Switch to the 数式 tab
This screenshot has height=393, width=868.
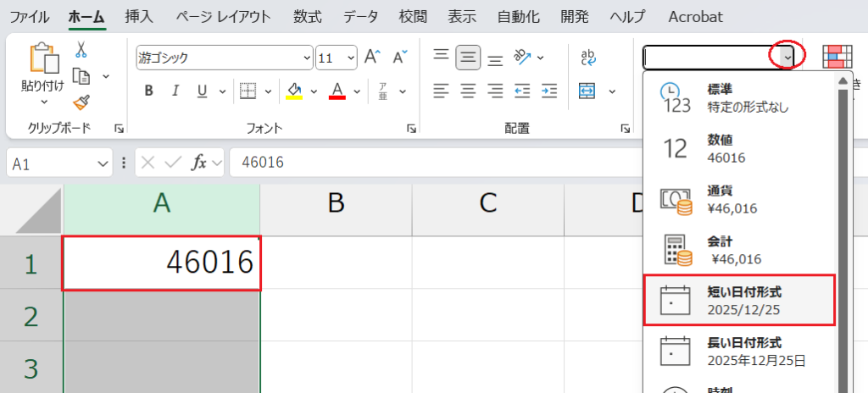[307, 17]
